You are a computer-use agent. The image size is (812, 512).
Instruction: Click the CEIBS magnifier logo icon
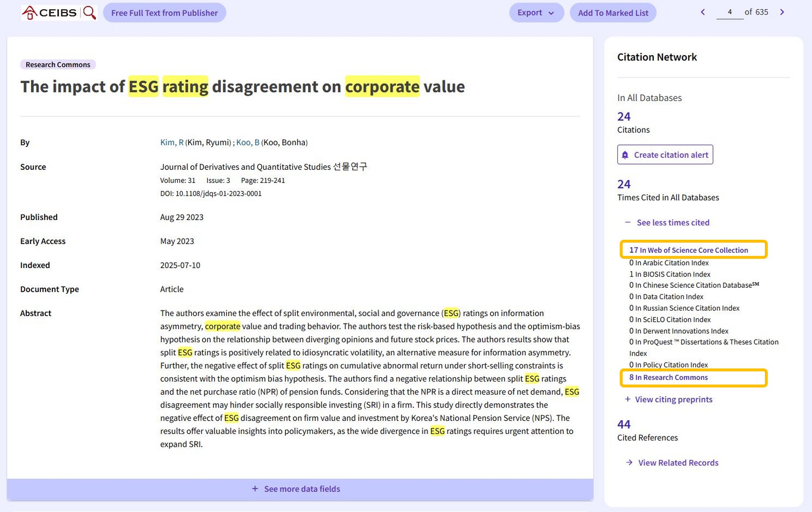click(89, 13)
